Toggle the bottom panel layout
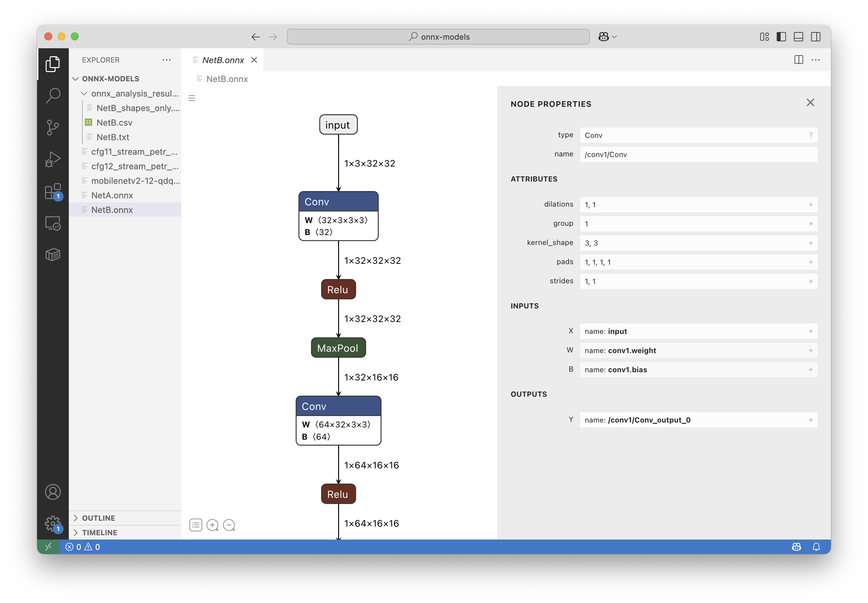The image size is (868, 603). 799,37
